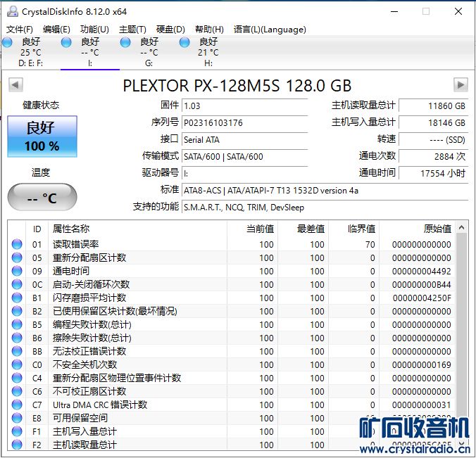
Task: Click status icon for B1 闪存磨损平均计数
Action: pos(17,298)
